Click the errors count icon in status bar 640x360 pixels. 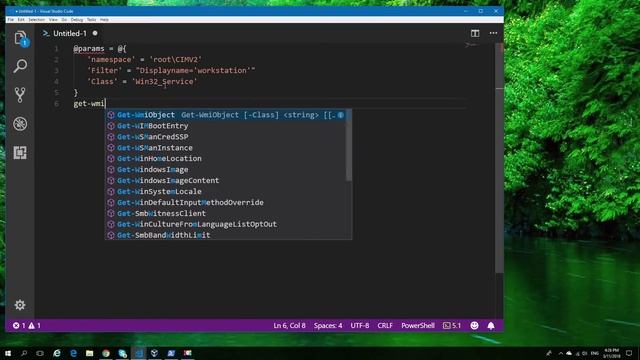click(16, 325)
